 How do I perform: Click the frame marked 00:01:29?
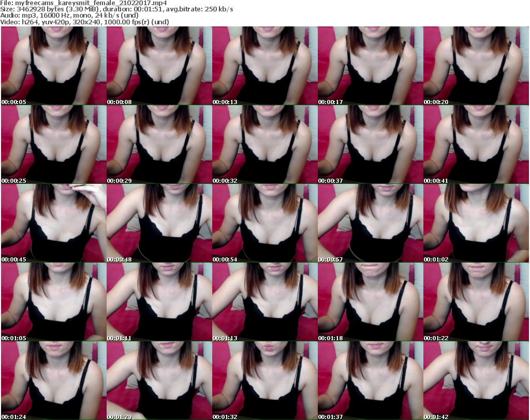[159, 381]
